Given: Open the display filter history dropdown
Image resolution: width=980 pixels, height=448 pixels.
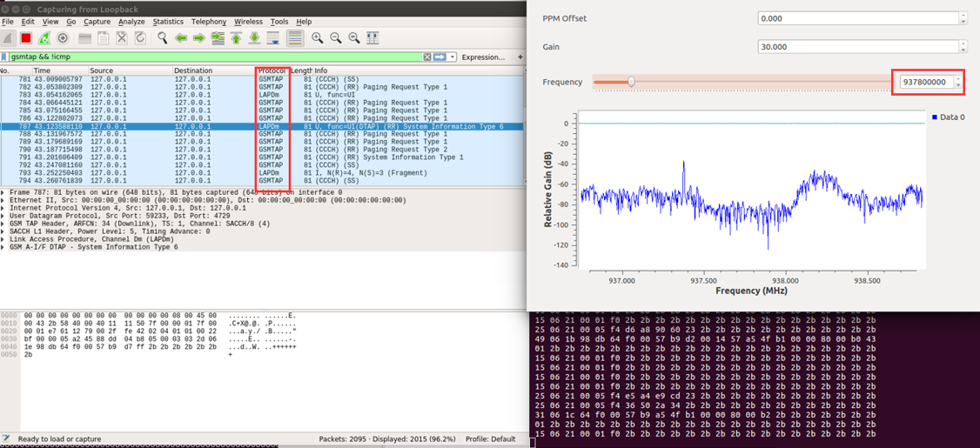Looking at the screenshot, I should pos(452,57).
